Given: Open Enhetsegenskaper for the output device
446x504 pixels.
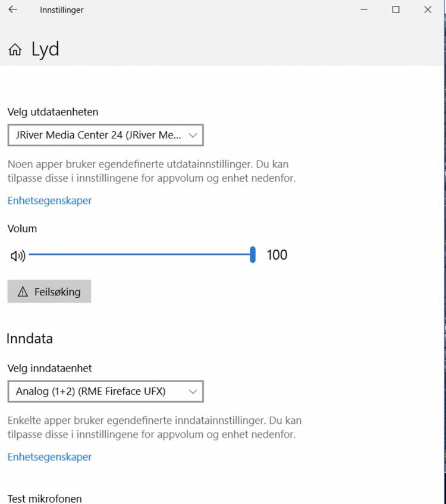Looking at the screenshot, I should tap(49, 200).
